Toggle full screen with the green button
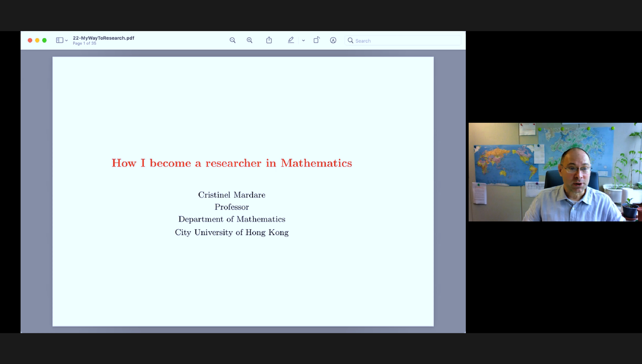Image resolution: width=642 pixels, height=364 pixels. (x=44, y=40)
